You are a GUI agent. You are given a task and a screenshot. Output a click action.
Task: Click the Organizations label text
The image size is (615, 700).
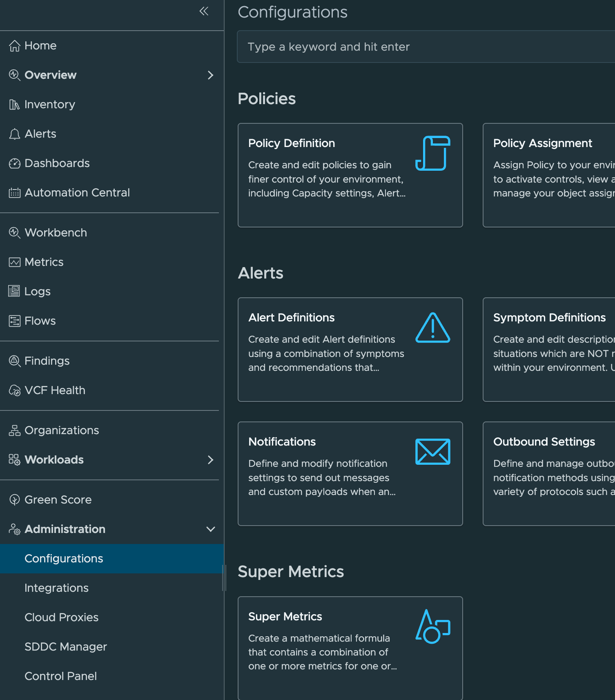click(x=62, y=430)
